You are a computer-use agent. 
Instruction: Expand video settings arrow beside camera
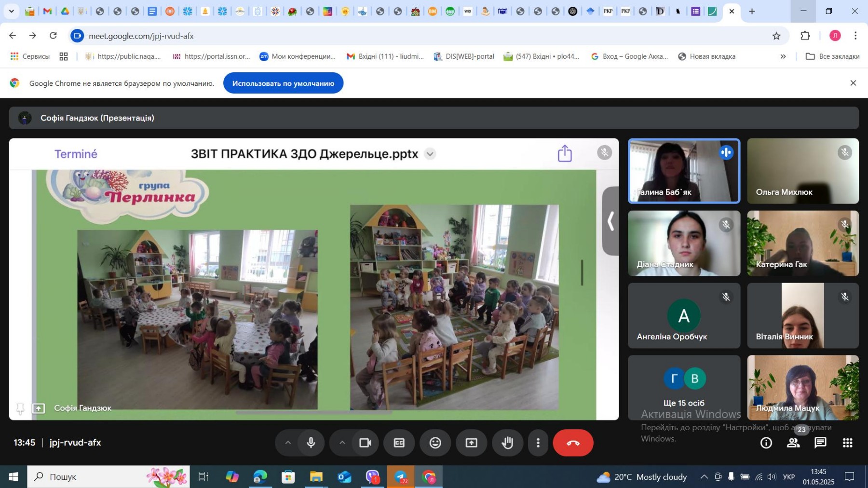pyautogui.click(x=342, y=443)
